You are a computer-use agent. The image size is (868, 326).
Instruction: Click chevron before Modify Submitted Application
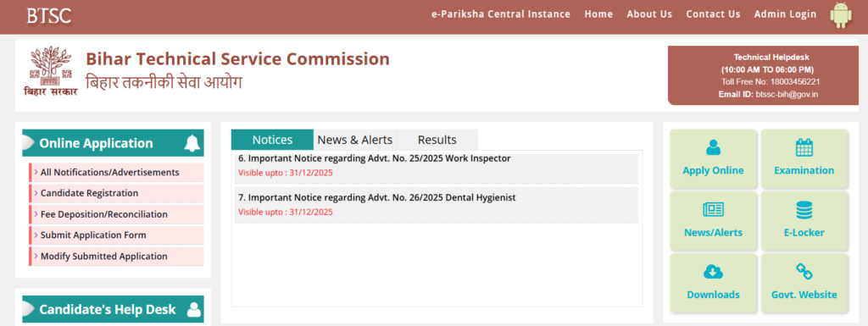(36, 257)
